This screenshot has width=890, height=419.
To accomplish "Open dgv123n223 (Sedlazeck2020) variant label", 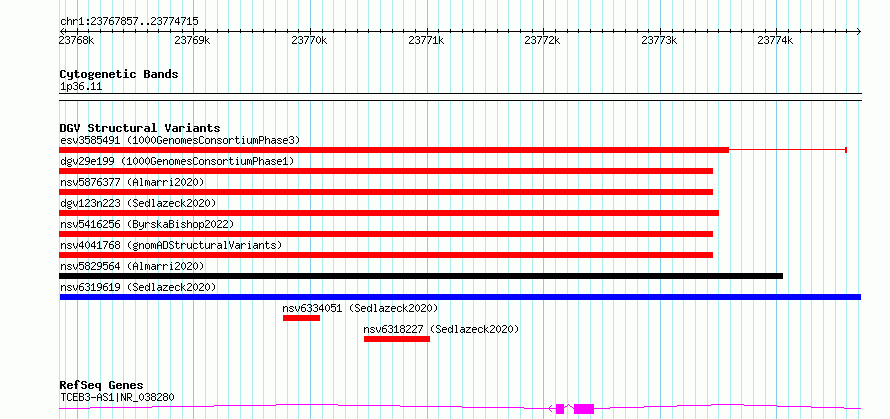I will pyautogui.click(x=138, y=203).
